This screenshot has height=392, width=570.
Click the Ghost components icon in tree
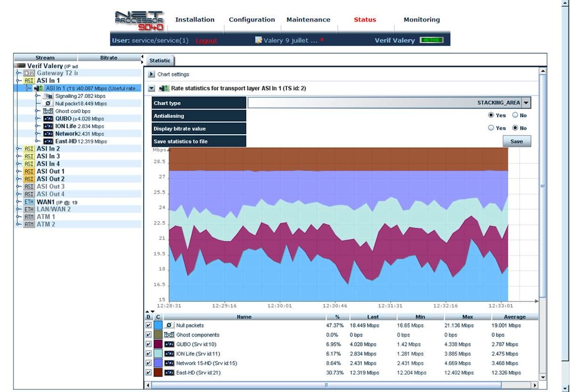pos(48,111)
